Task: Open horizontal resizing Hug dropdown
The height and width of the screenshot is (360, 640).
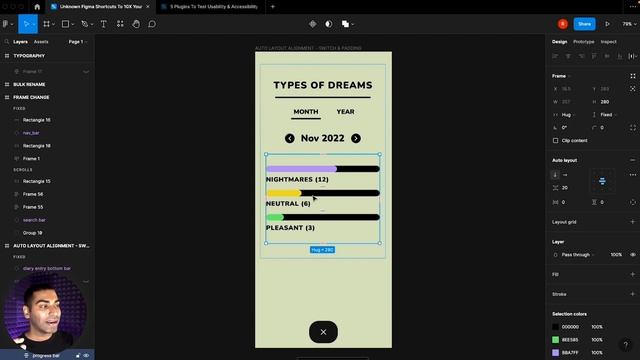Action: 568,115
